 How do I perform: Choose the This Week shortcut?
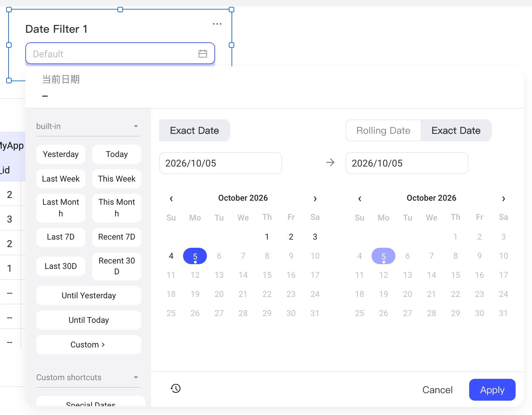click(x=117, y=179)
